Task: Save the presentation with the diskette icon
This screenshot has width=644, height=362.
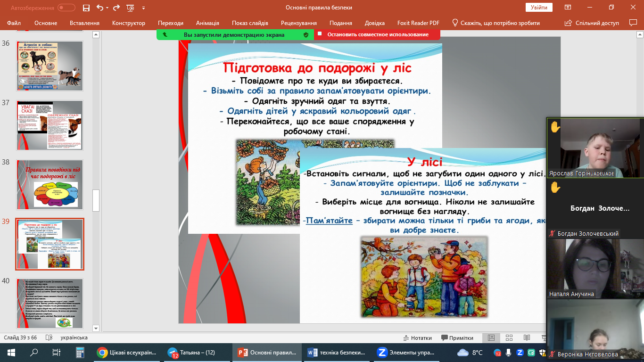Action: (x=86, y=8)
